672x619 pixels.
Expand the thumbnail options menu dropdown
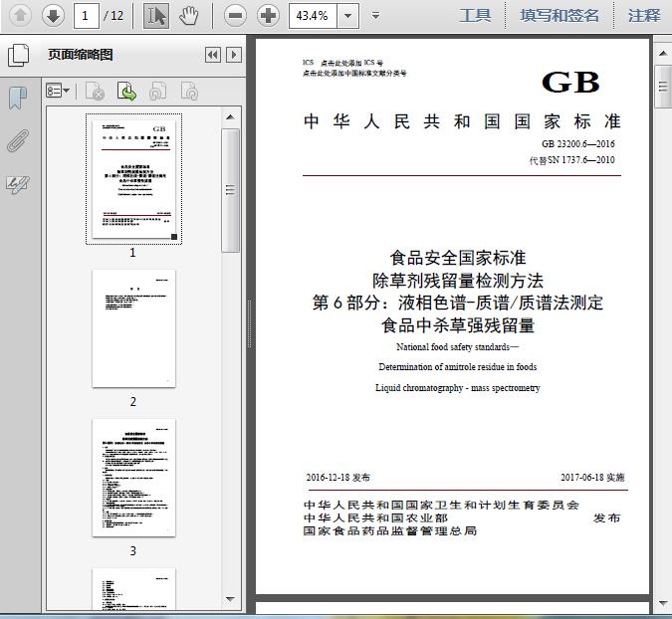(x=58, y=92)
